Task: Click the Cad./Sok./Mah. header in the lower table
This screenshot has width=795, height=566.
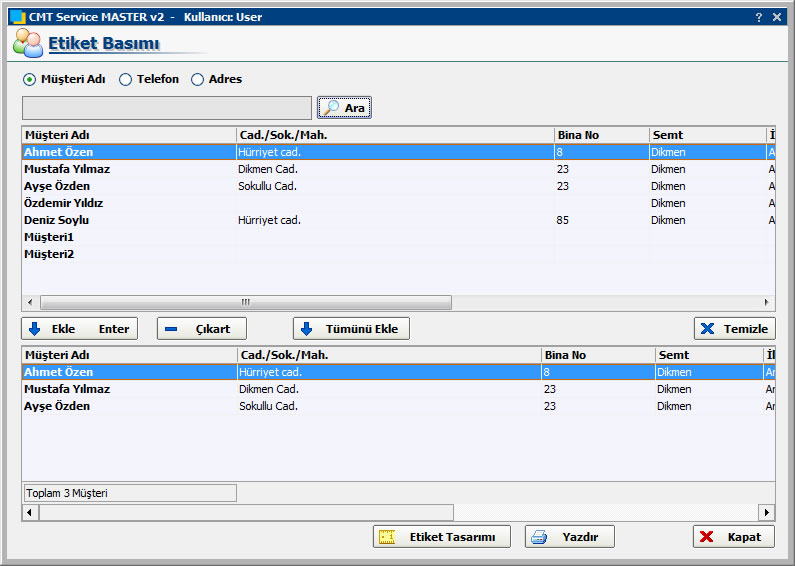Action: [388, 355]
